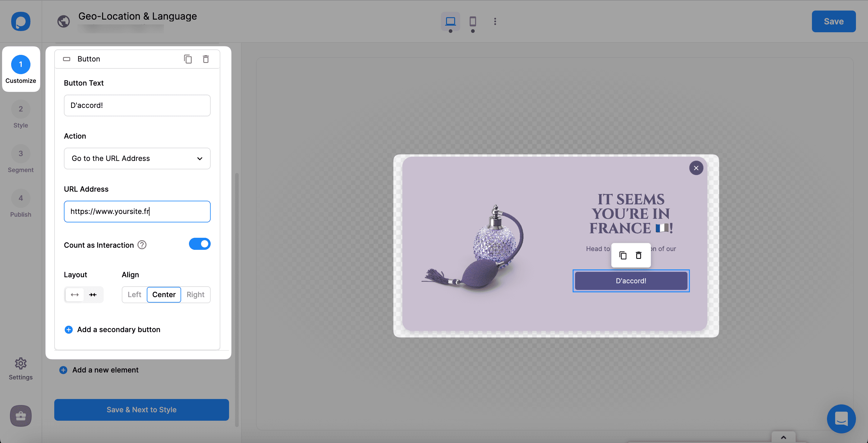Align button to Center

(x=164, y=295)
